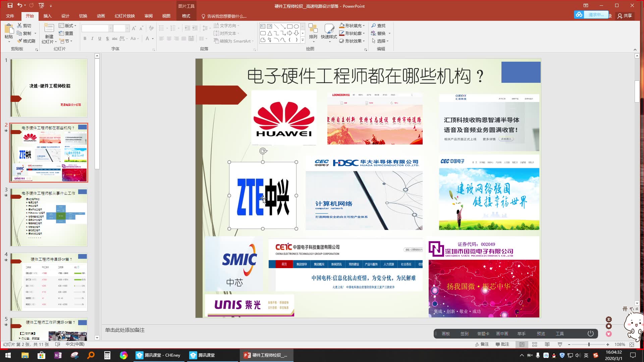Screen dimensions: 644x362
Task: Start Slide Show from the status bar icon
Action: pyautogui.click(x=560, y=344)
